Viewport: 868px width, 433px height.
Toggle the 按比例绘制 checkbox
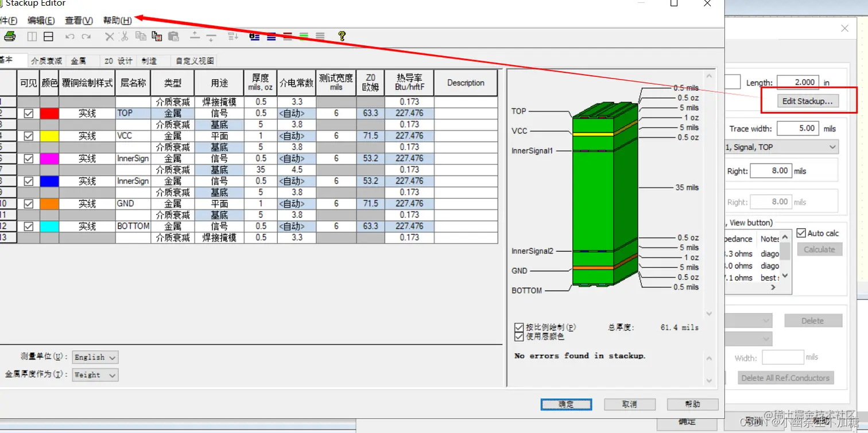(x=520, y=327)
